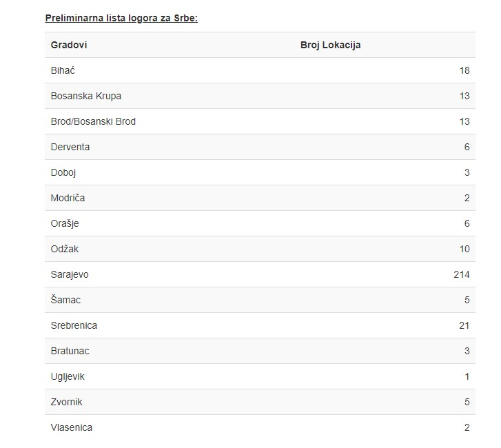Select the Modriča row
501x448 pixels.
pyautogui.click(x=260, y=198)
